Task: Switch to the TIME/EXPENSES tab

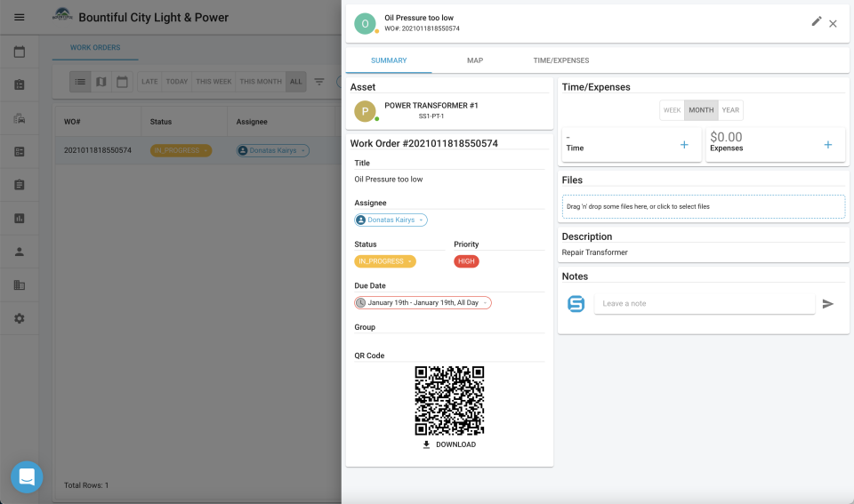Action: click(x=561, y=60)
